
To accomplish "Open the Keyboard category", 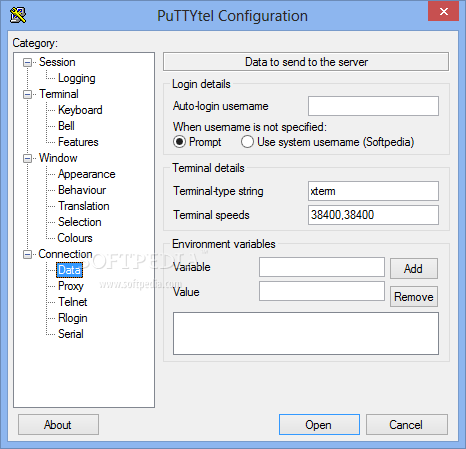I will (80, 110).
